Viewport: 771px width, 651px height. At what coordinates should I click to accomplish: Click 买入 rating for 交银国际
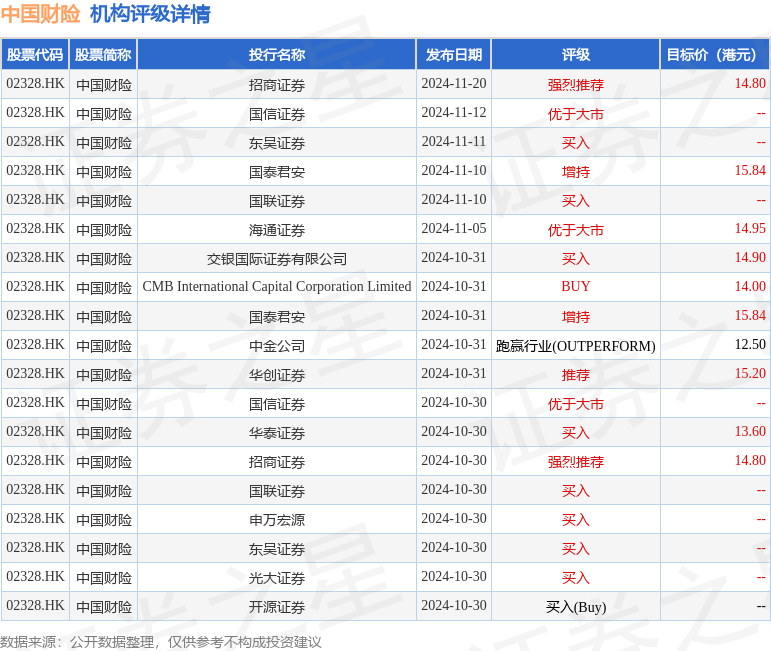click(x=576, y=259)
